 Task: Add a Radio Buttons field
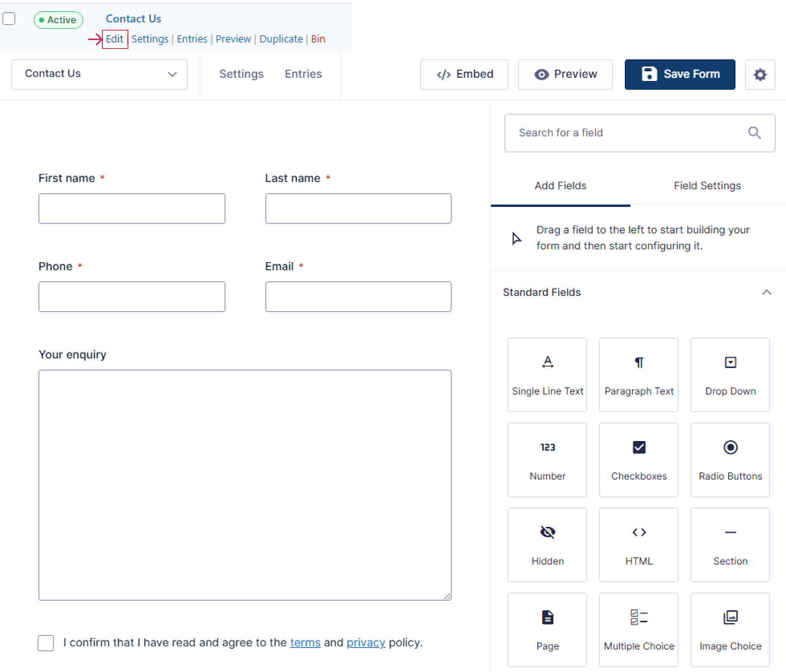point(730,460)
